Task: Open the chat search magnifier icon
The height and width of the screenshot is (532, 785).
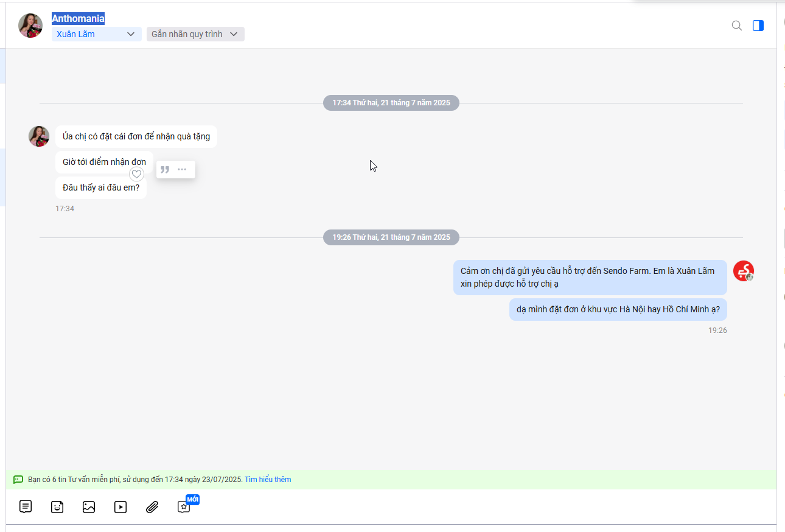Action: pos(736,26)
